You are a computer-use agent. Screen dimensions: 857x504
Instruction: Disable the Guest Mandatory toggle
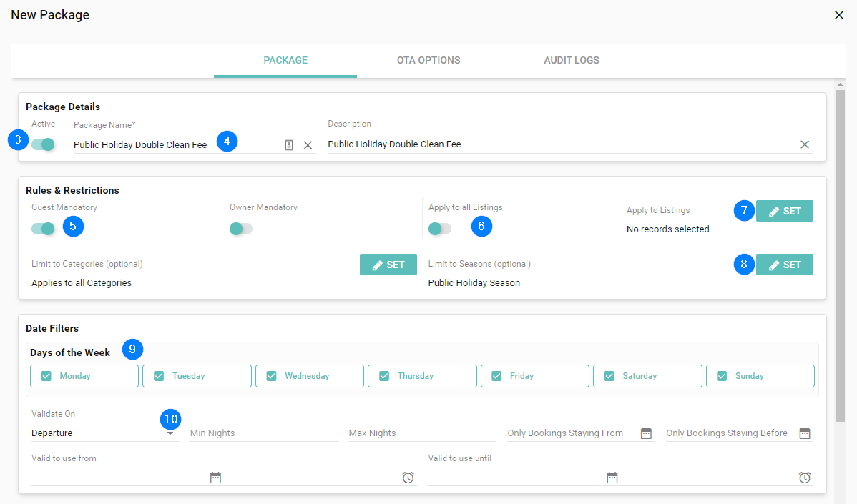pos(44,229)
